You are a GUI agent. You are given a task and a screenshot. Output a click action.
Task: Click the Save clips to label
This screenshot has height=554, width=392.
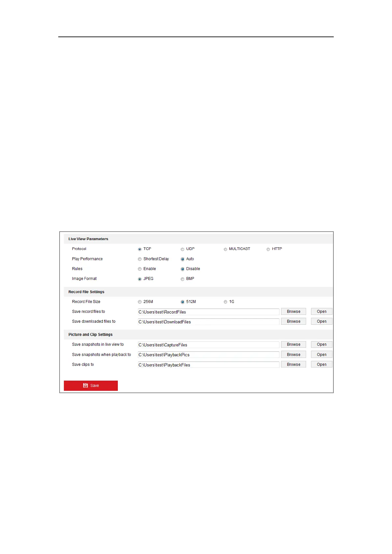83,365
